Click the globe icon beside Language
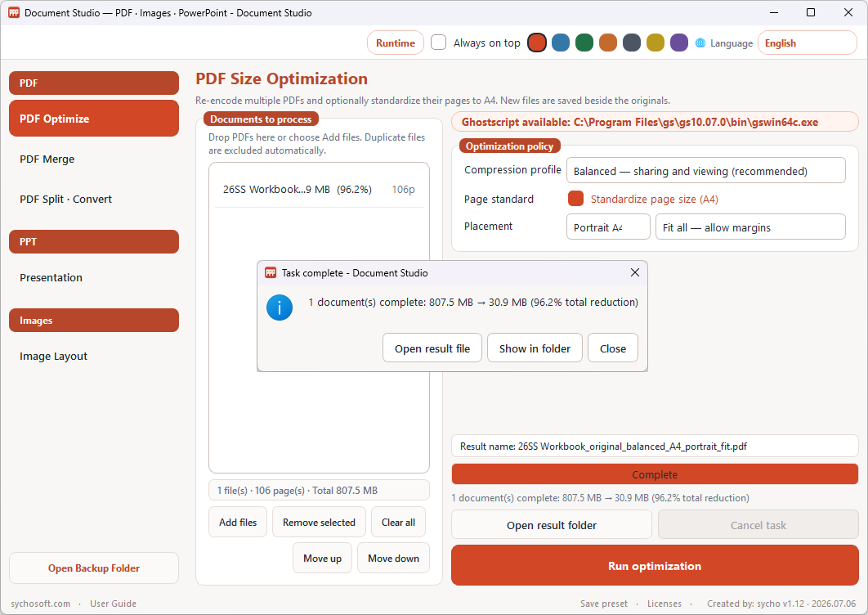This screenshot has height=615, width=868. 700,43
